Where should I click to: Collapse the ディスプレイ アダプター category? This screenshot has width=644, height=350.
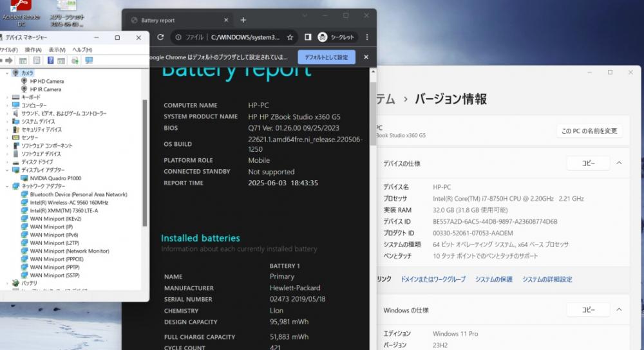pyautogui.click(x=7, y=170)
